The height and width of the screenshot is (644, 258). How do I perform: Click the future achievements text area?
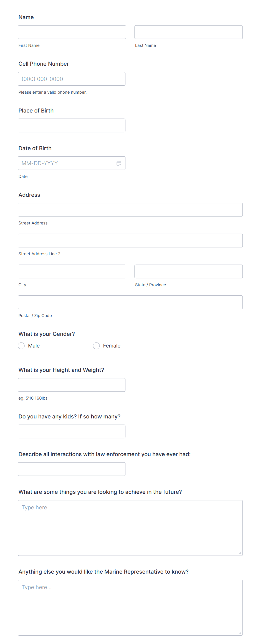pos(130,528)
